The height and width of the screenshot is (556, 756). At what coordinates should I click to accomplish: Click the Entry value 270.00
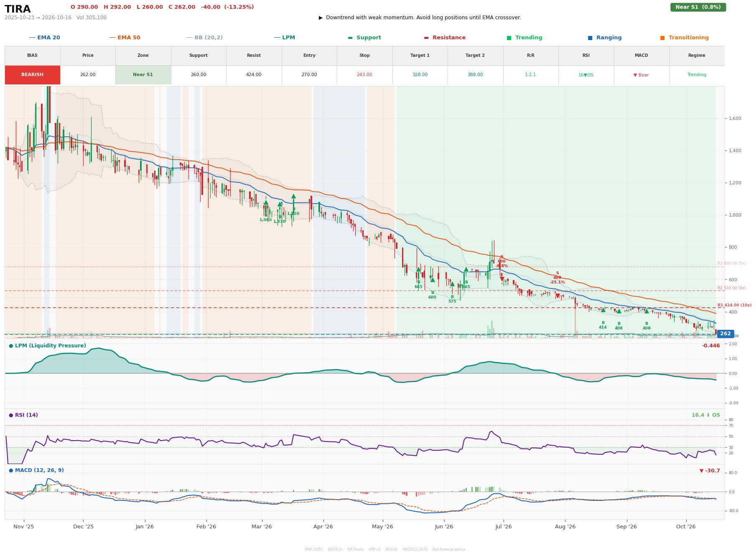(309, 75)
